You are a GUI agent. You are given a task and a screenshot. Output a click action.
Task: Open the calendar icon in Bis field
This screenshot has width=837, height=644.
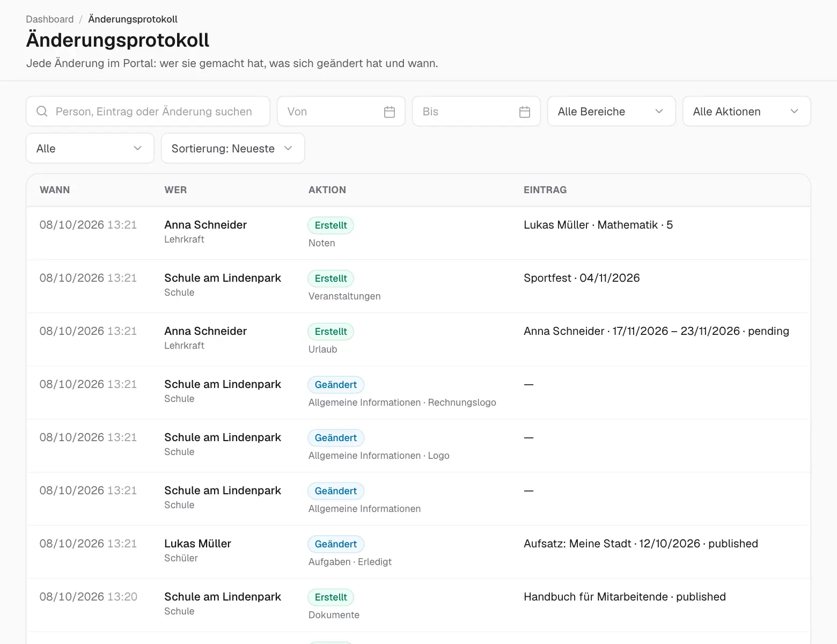pyautogui.click(x=525, y=112)
